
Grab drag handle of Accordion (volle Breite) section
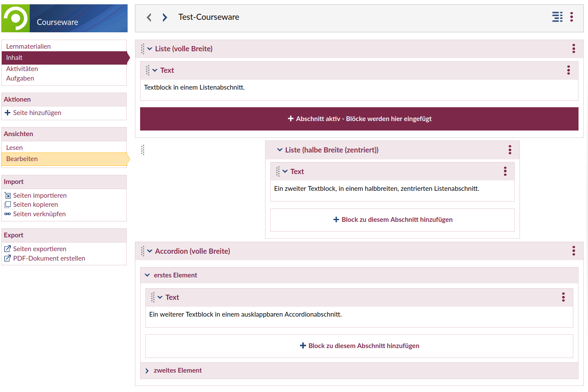pos(143,251)
